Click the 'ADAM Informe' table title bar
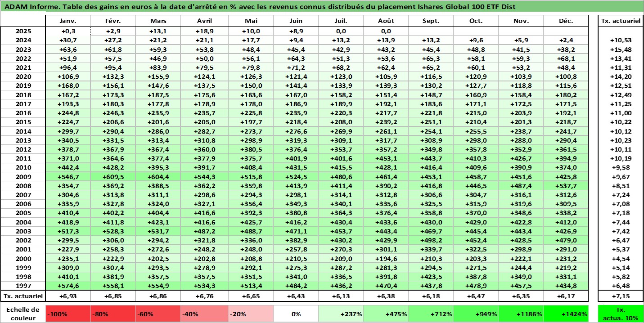This screenshot has width=644, height=323. click(322, 7)
